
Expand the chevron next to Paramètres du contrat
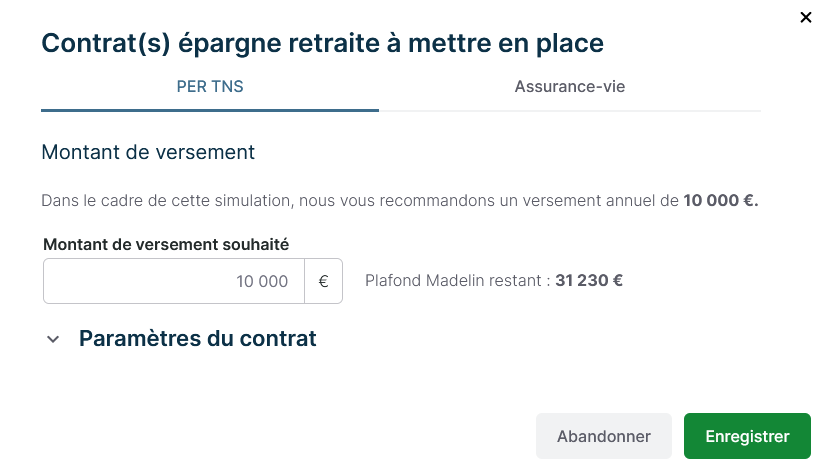tap(53, 339)
